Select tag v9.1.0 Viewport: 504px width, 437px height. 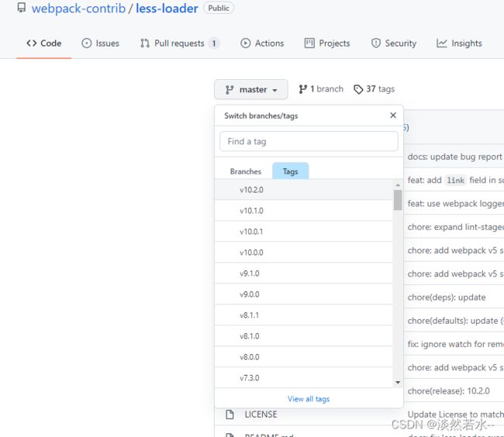click(x=304, y=273)
